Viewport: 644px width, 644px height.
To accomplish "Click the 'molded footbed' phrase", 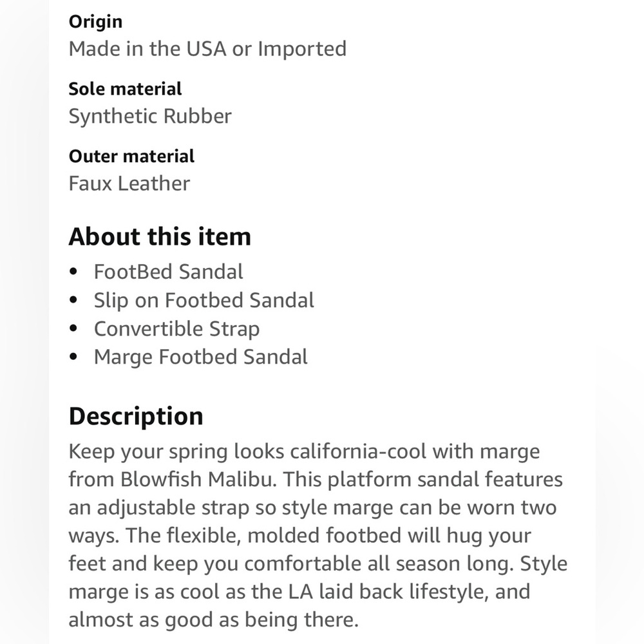I will [324, 536].
